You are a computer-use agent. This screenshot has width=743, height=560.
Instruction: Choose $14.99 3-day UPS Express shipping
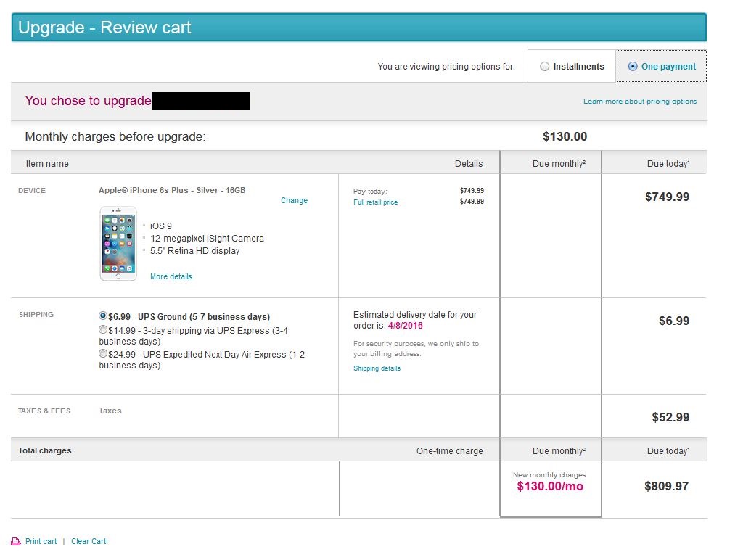pyautogui.click(x=103, y=329)
